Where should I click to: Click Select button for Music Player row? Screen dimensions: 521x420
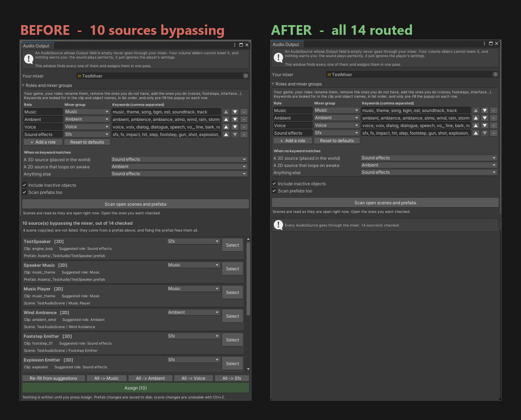click(232, 292)
